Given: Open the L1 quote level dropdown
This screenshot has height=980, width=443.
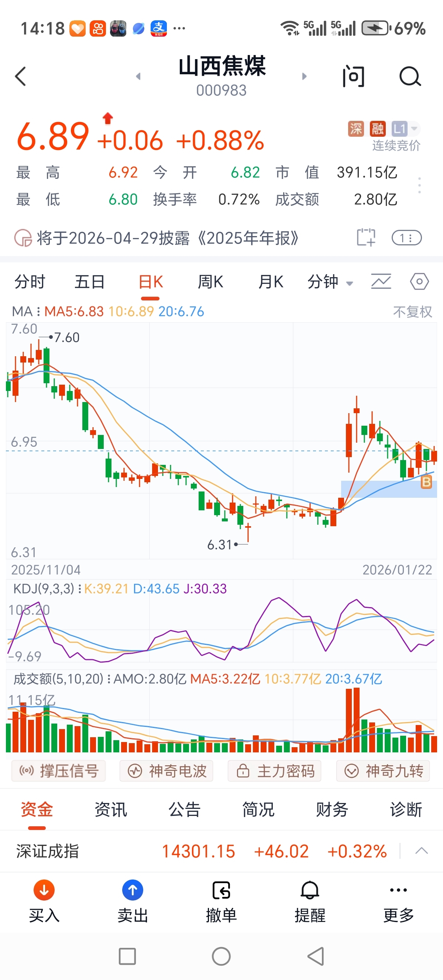Looking at the screenshot, I should (405, 129).
